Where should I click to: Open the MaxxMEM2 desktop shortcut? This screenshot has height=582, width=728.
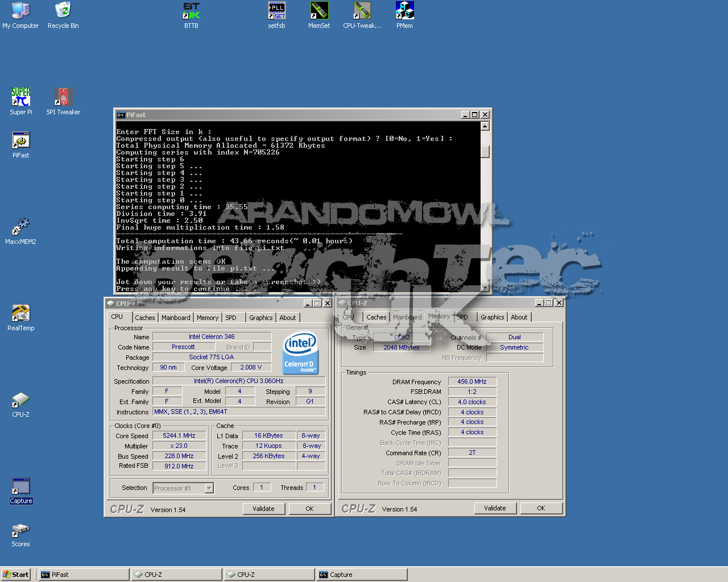(x=20, y=231)
